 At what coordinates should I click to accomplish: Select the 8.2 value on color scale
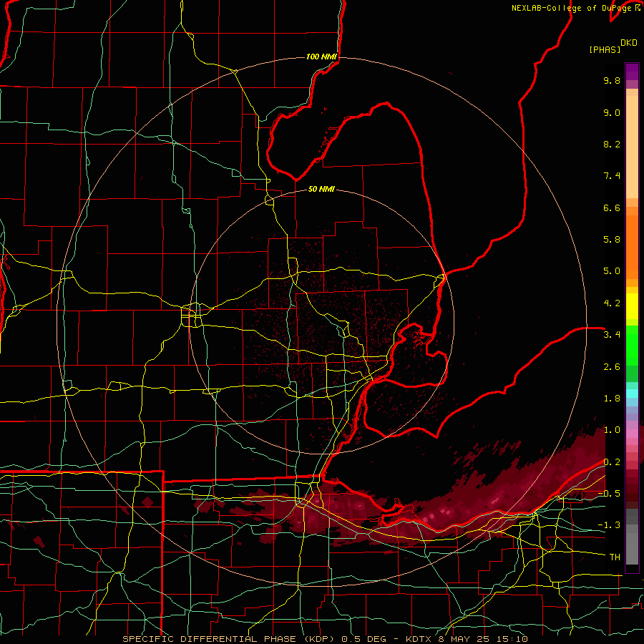612,144
